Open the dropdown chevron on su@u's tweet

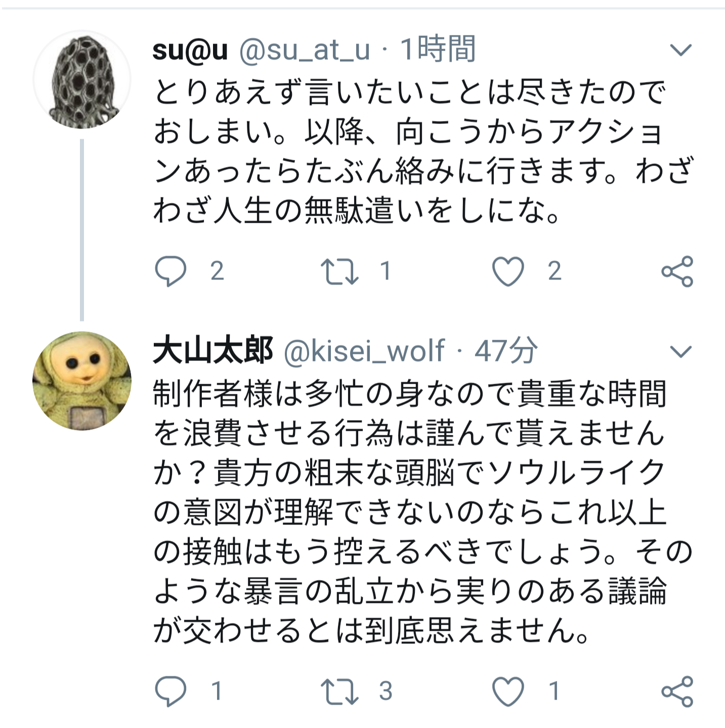click(680, 50)
